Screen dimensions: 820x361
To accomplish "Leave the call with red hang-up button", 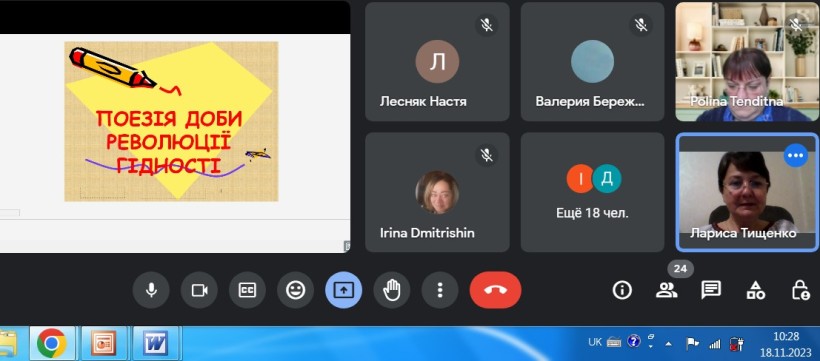I will (x=495, y=290).
